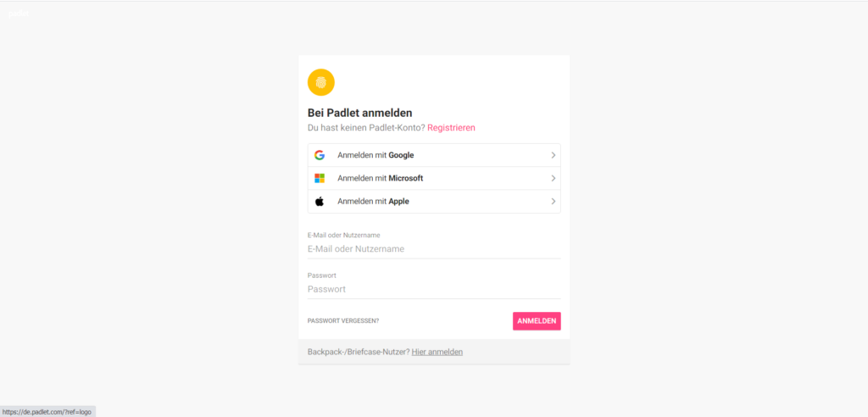Open the chevron arrow in the Google row
The width and height of the screenshot is (868, 417).
pos(553,155)
